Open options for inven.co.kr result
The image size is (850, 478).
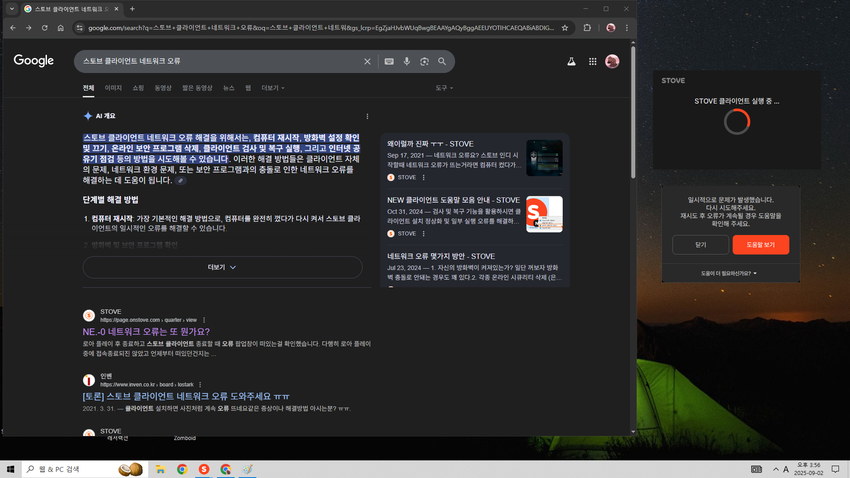click(x=200, y=384)
